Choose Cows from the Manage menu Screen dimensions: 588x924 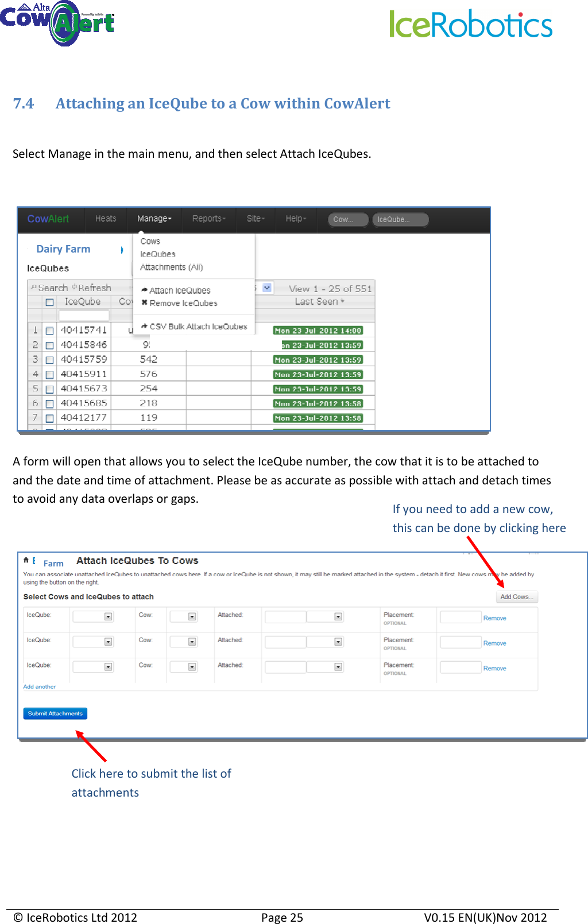150,241
